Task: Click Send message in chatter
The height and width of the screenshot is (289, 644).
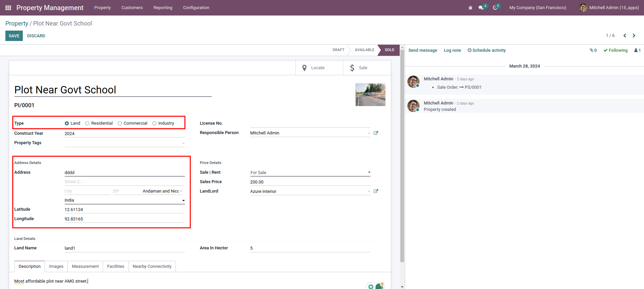Action: pos(423,50)
